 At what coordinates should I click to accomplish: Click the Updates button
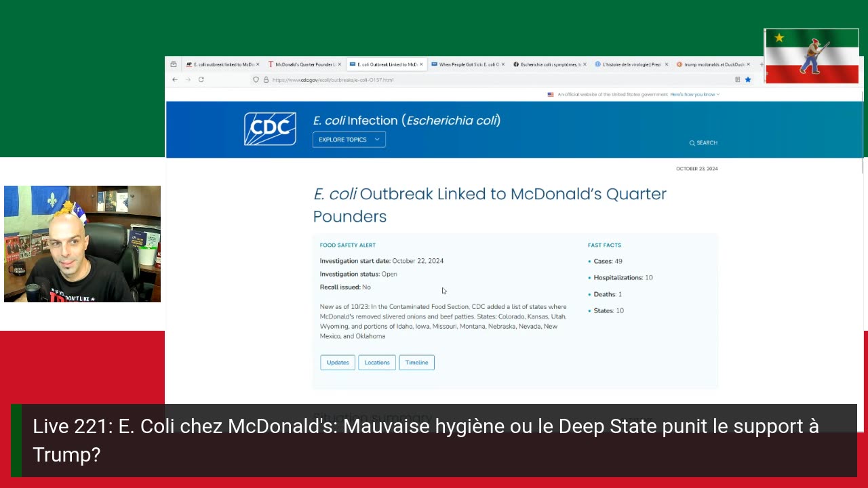point(338,363)
